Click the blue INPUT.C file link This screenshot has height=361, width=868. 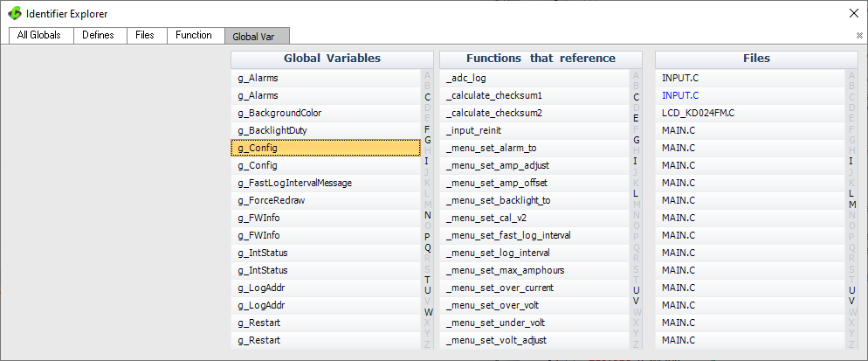click(679, 95)
